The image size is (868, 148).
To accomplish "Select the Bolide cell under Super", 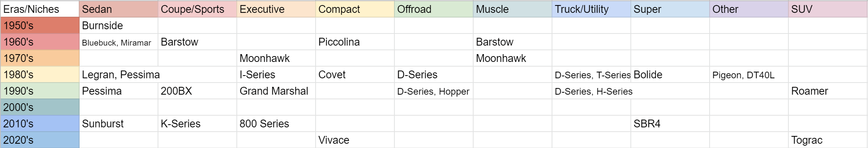I will point(670,74).
